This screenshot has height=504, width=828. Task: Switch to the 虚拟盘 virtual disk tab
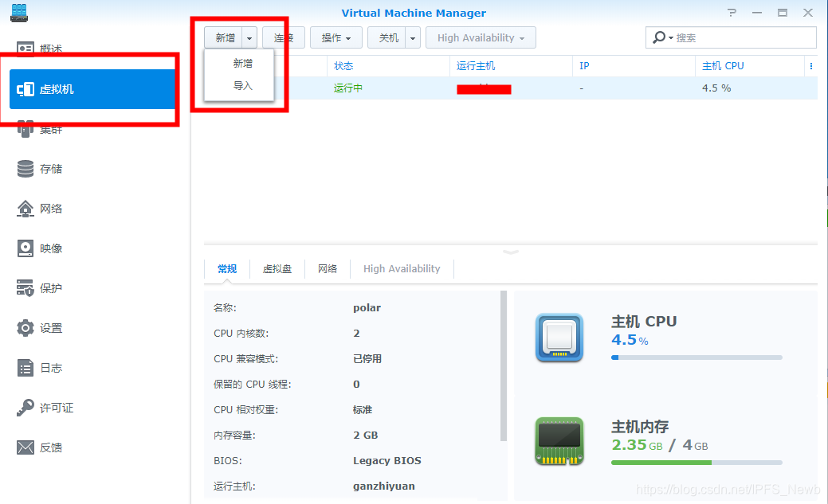[277, 269]
